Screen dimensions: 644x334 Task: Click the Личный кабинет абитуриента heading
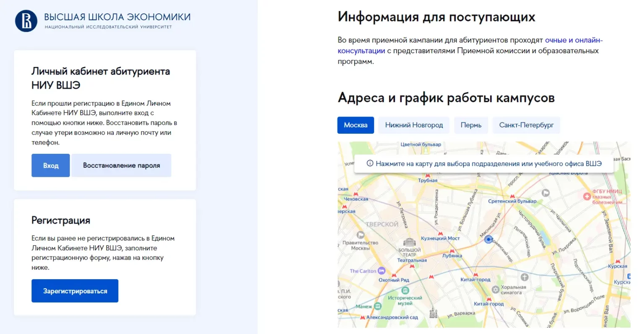tap(101, 78)
